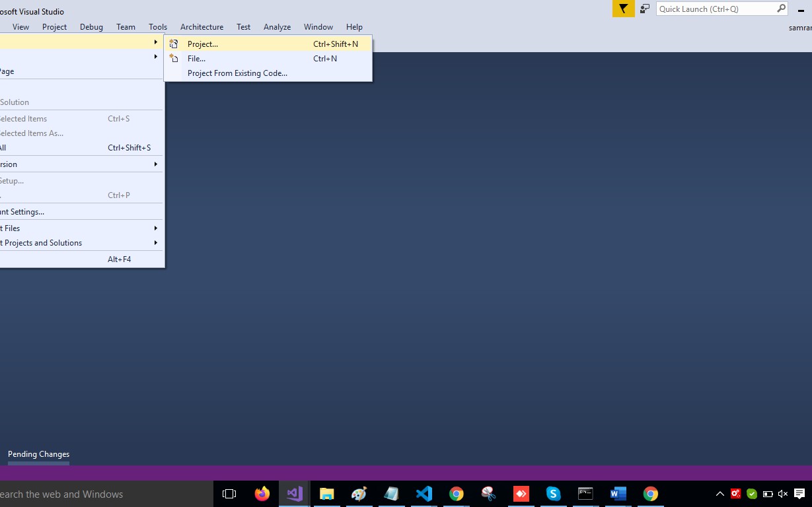812x507 pixels.
Task: Expand Recent Projects and Solutions submenu
Action: point(79,243)
